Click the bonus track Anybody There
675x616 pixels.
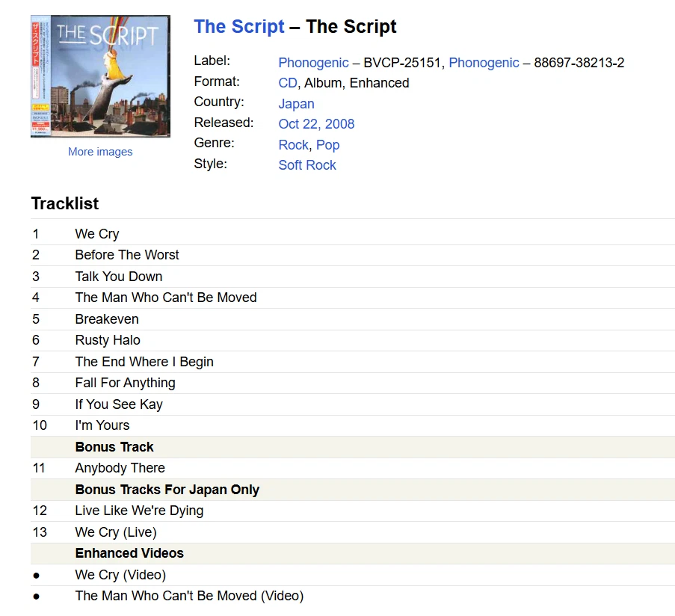click(x=120, y=468)
